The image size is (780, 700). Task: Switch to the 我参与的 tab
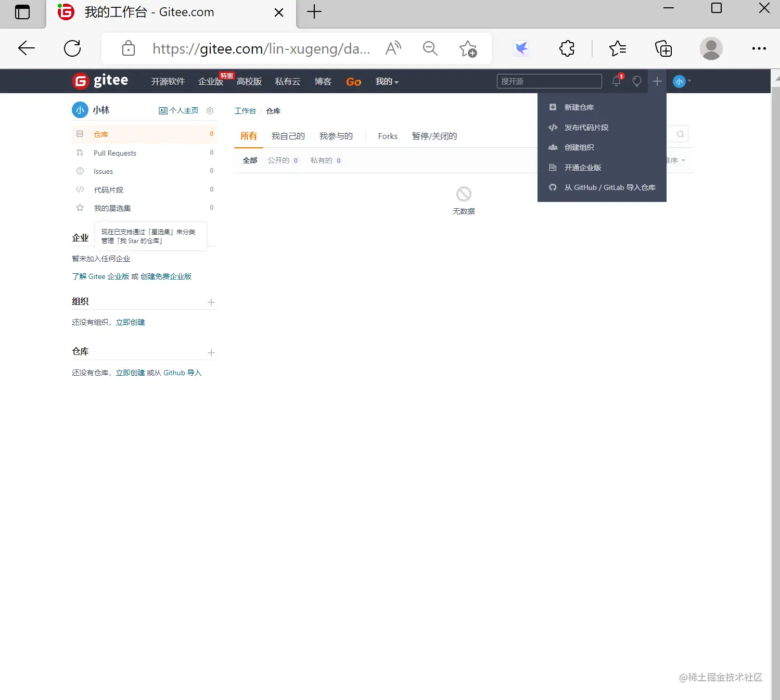[336, 136]
